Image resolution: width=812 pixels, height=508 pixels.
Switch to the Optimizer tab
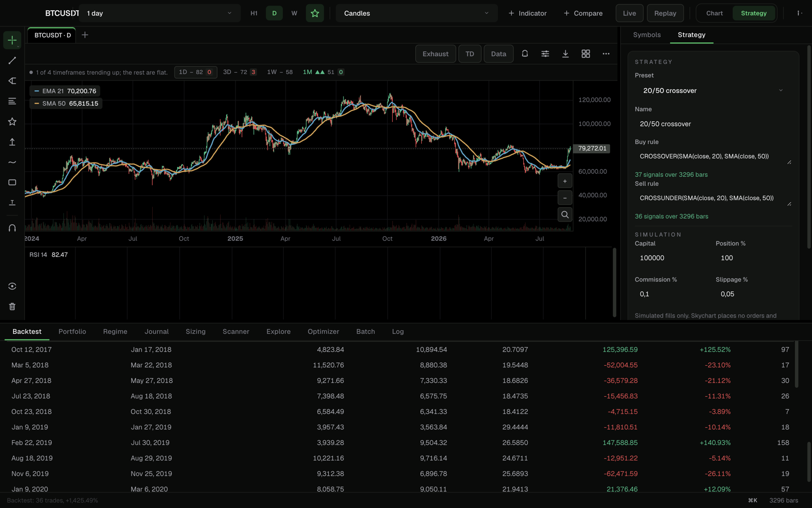pyautogui.click(x=323, y=331)
